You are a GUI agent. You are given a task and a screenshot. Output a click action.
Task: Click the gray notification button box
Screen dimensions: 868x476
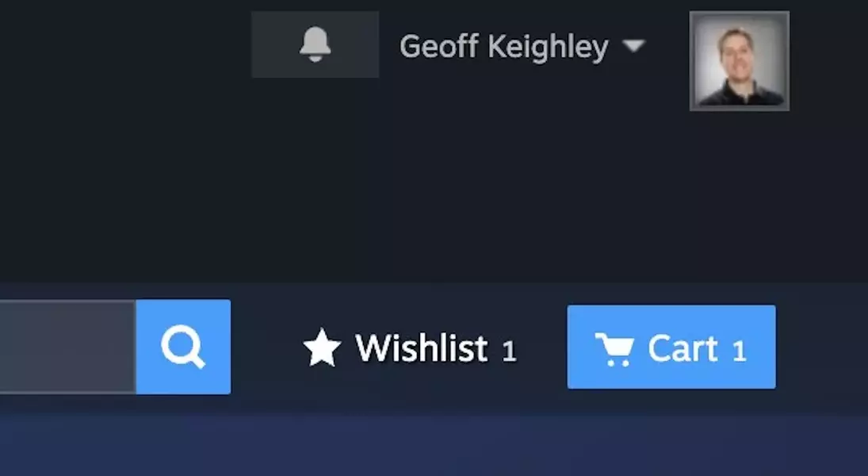[x=315, y=44]
